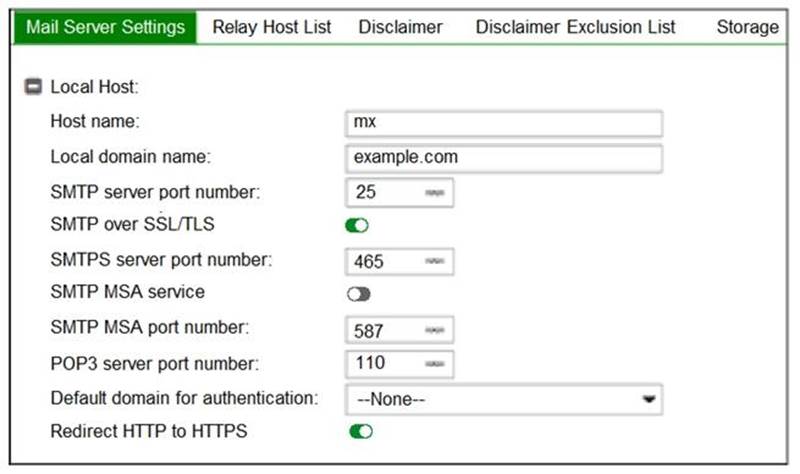Image resolution: width=800 pixels, height=474 pixels.
Task: Click the POP3 server port number field
Action: [x=385, y=363]
